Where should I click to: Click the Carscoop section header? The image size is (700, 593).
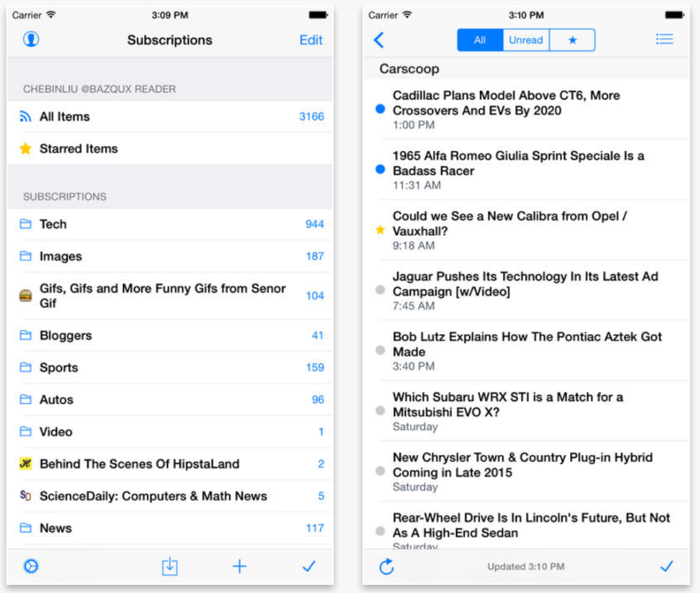tap(526, 68)
